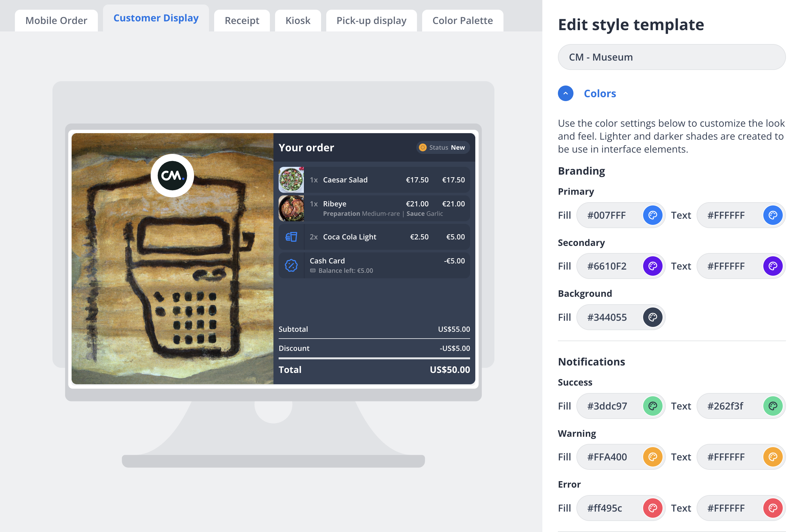Click the Caesar Salad thumbnail image
The width and height of the screenshot is (797, 532).
[291, 180]
